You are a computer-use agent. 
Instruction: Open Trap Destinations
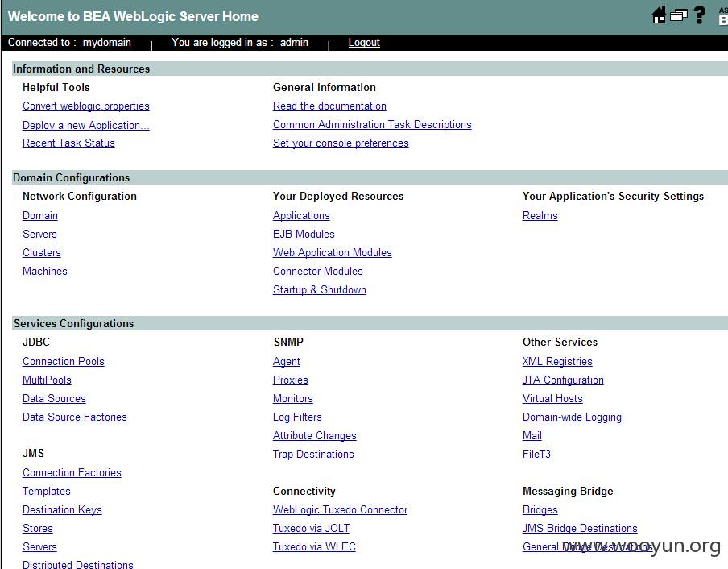pyautogui.click(x=313, y=455)
